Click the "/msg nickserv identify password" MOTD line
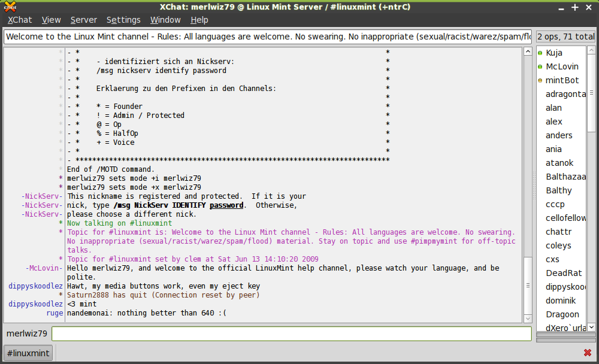 pyautogui.click(x=162, y=71)
